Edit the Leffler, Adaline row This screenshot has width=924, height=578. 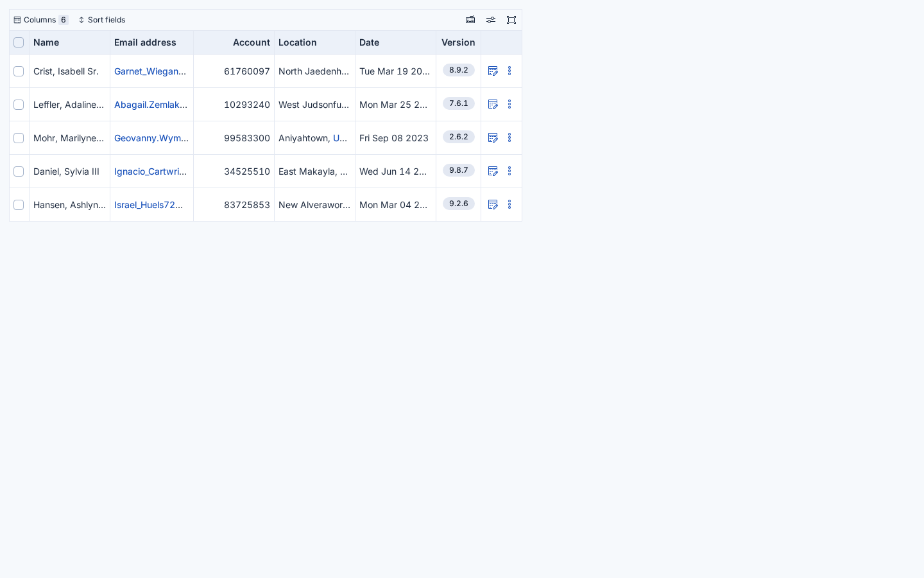493,104
